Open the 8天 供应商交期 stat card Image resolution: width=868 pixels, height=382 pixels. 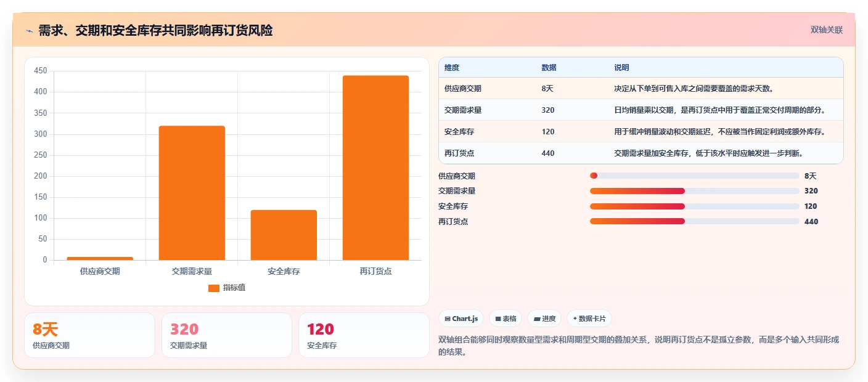[89, 335]
